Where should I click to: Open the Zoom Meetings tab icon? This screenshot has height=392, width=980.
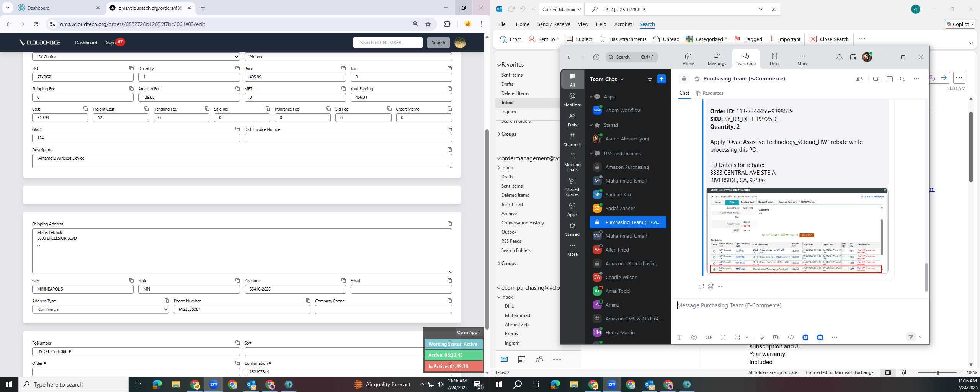717,59
